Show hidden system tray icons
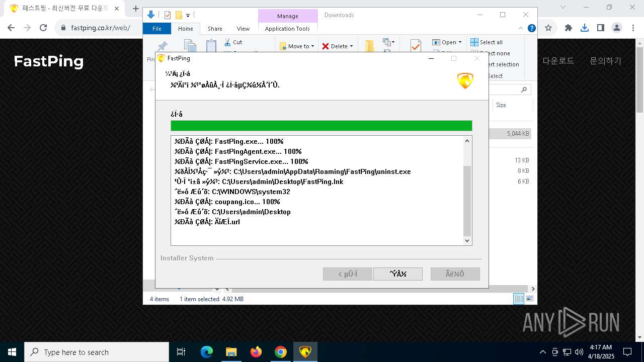The width and height of the screenshot is (644, 362). click(x=542, y=352)
